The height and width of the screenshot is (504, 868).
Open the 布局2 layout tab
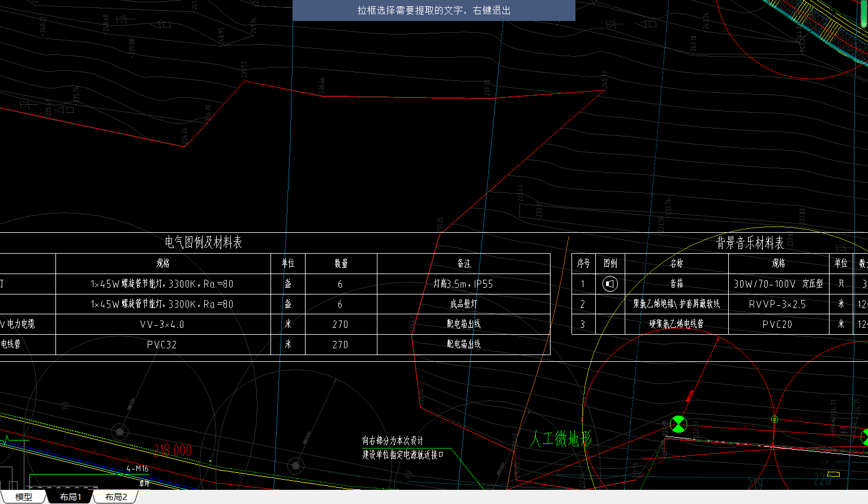[x=116, y=497]
